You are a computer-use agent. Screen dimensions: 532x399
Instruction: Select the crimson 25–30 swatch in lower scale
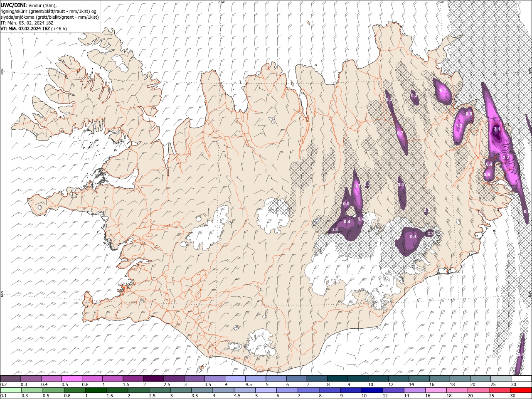[499, 390]
